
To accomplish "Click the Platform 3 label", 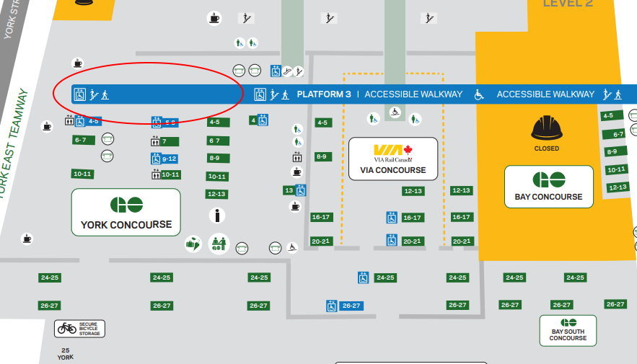I will point(324,94).
